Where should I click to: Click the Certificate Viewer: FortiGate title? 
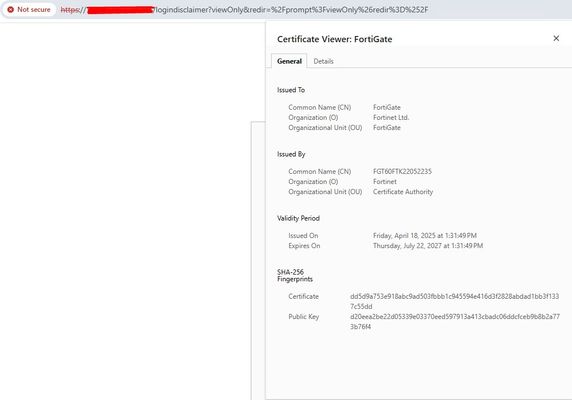tap(335, 39)
